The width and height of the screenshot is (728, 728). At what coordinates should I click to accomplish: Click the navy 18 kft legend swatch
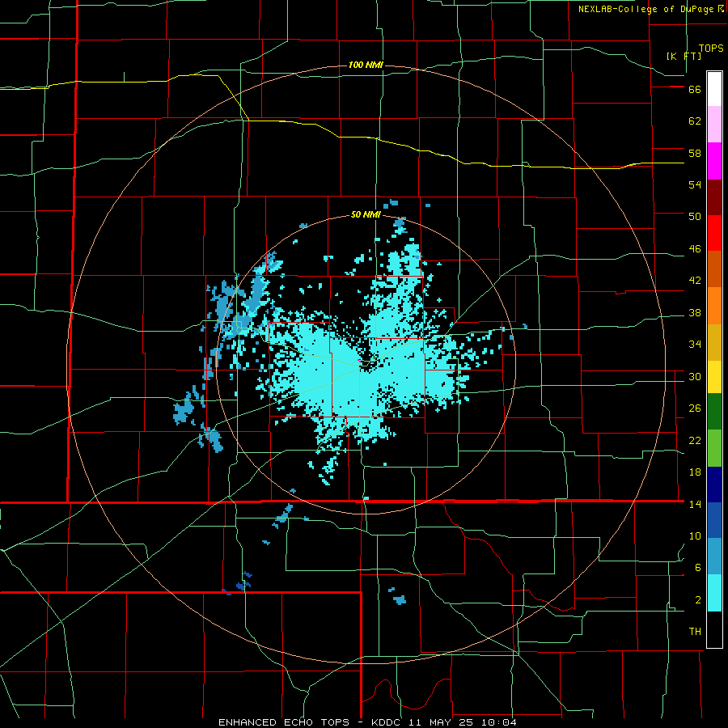pyautogui.click(x=714, y=485)
